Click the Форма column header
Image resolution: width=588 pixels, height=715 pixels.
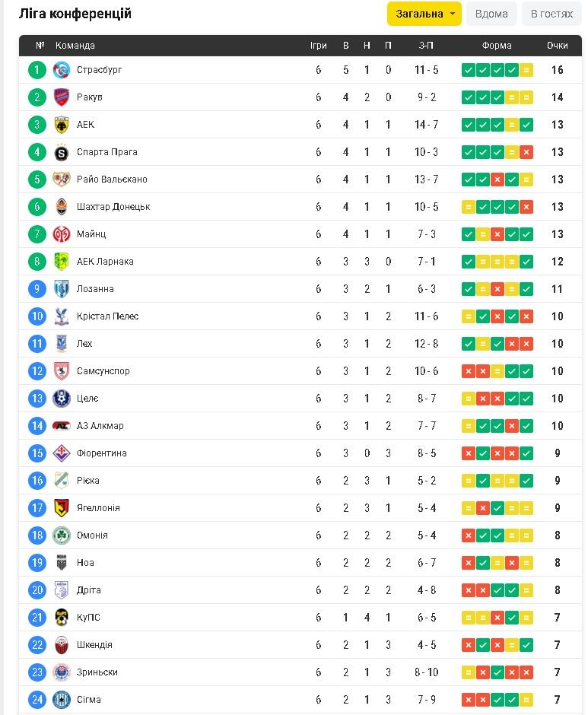(x=497, y=46)
